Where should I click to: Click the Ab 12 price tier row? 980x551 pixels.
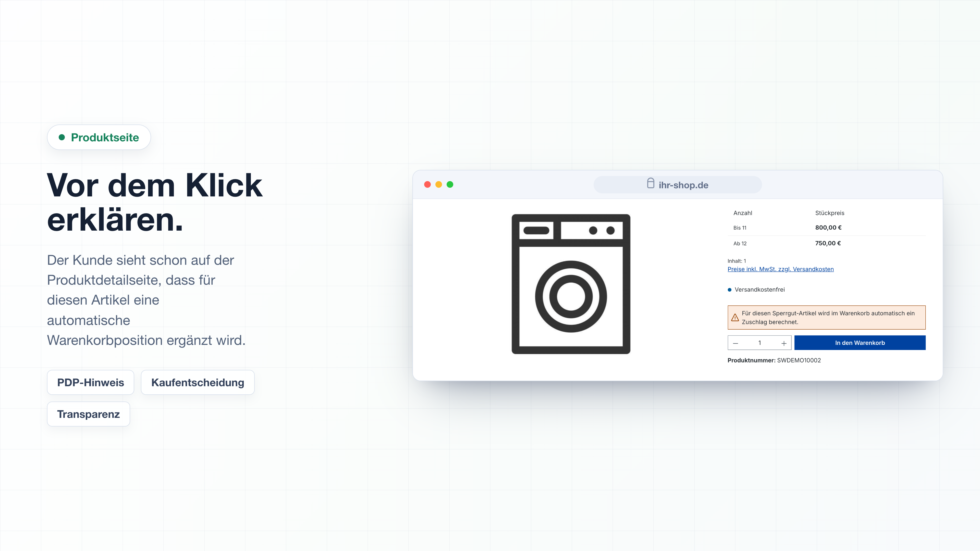(x=826, y=243)
